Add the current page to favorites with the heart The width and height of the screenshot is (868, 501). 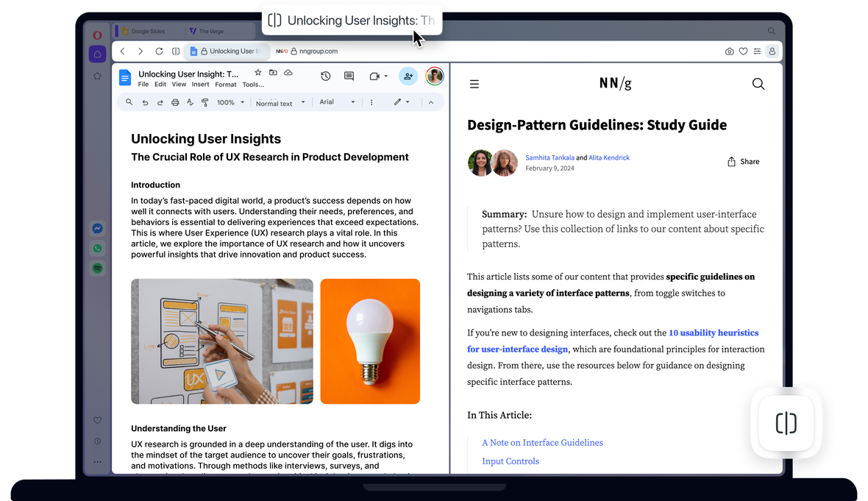coord(744,51)
